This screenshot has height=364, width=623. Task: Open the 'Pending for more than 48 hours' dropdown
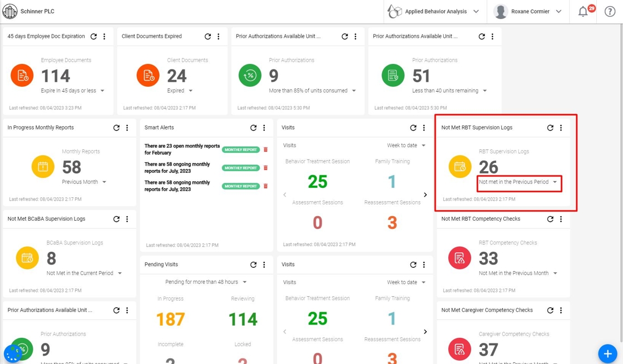(x=206, y=282)
